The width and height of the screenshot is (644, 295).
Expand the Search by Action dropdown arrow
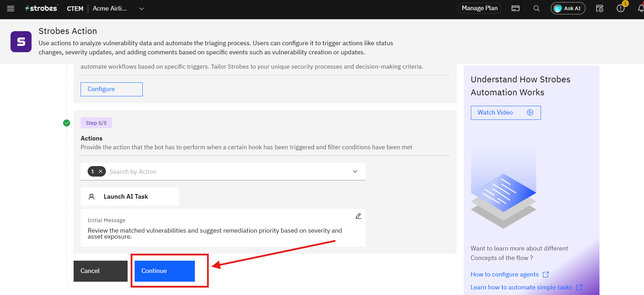coord(355,171)
